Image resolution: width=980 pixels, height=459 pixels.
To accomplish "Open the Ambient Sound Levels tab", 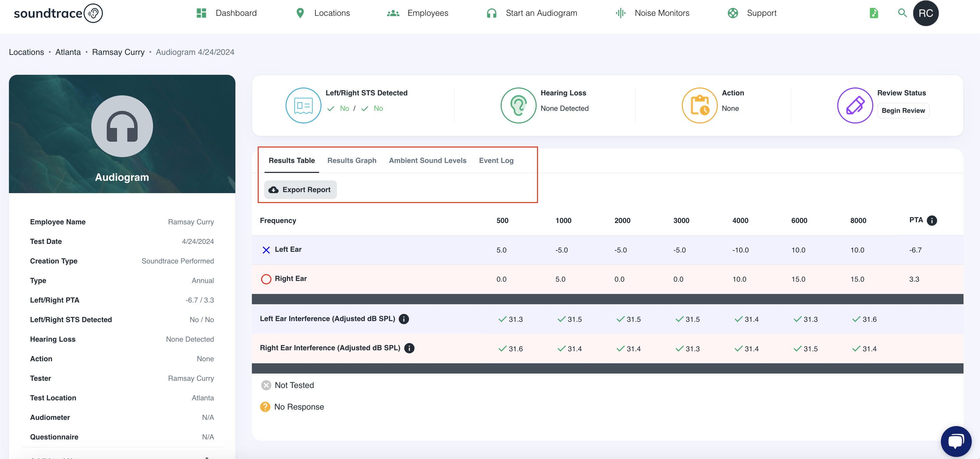I will coord(428,161).
